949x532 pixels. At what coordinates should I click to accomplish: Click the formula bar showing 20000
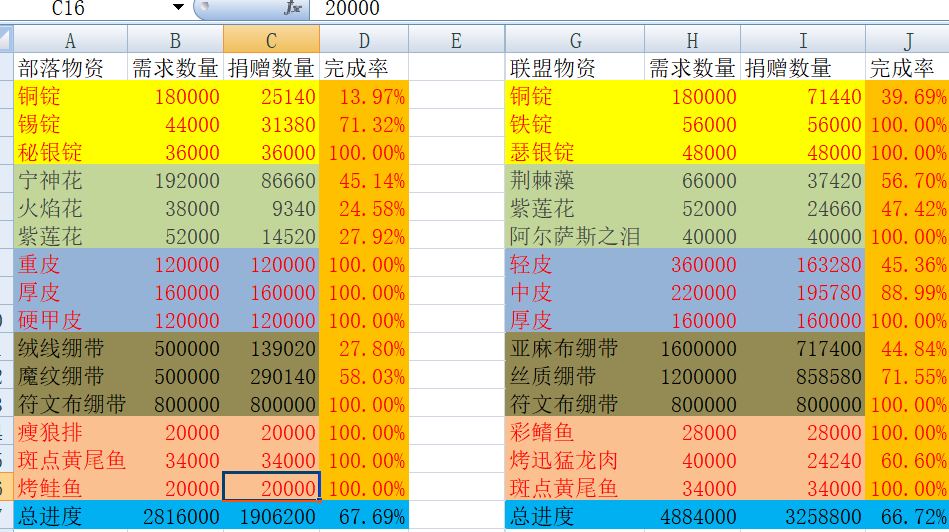click(600, 8)
